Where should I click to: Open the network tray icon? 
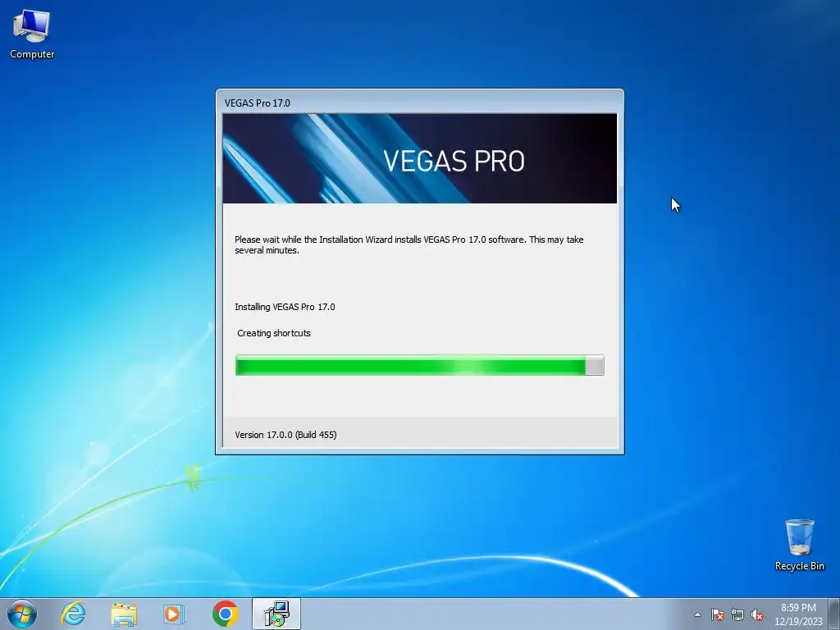[x=737, y=614]
